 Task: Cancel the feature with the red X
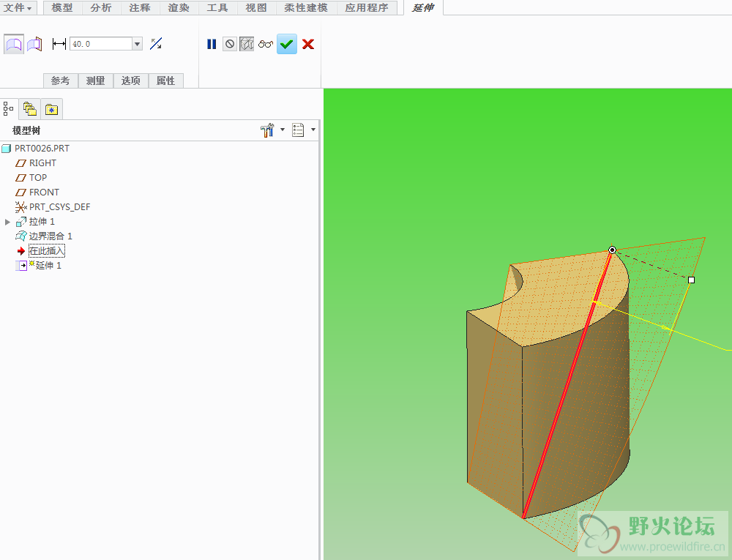point(308,44)
